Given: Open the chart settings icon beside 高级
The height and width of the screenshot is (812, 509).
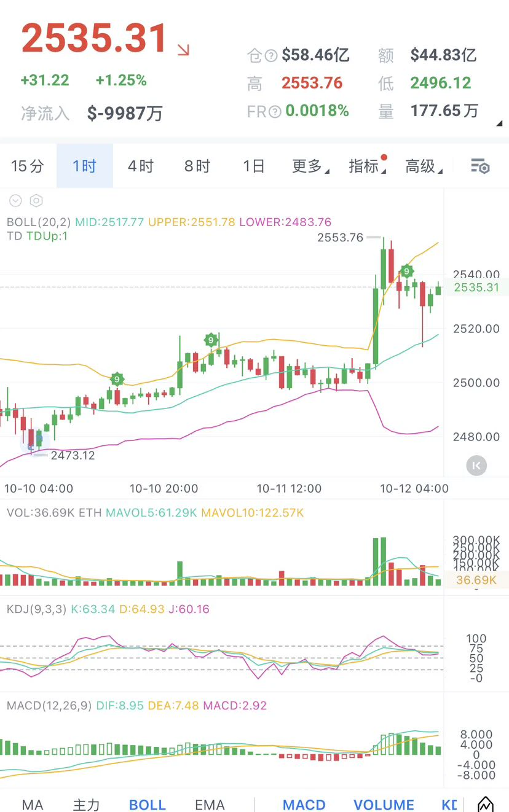Looking at the screenshot, I should pos(479,166).
